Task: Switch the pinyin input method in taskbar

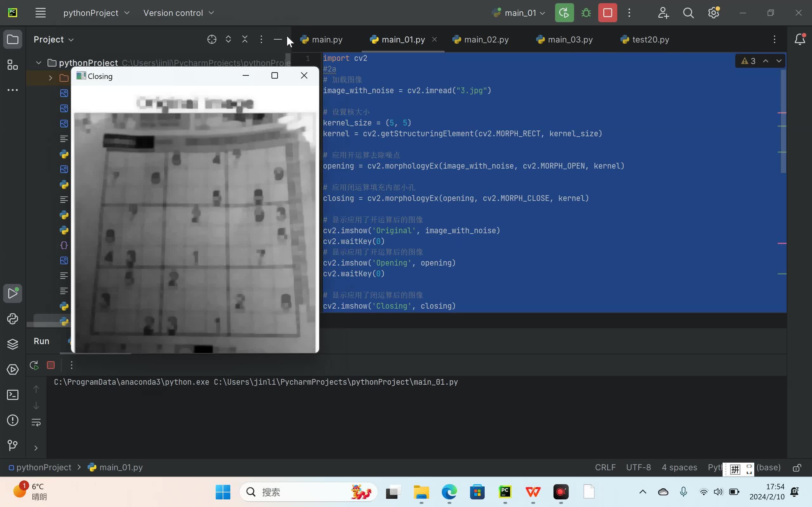Action: pos(735,469)
